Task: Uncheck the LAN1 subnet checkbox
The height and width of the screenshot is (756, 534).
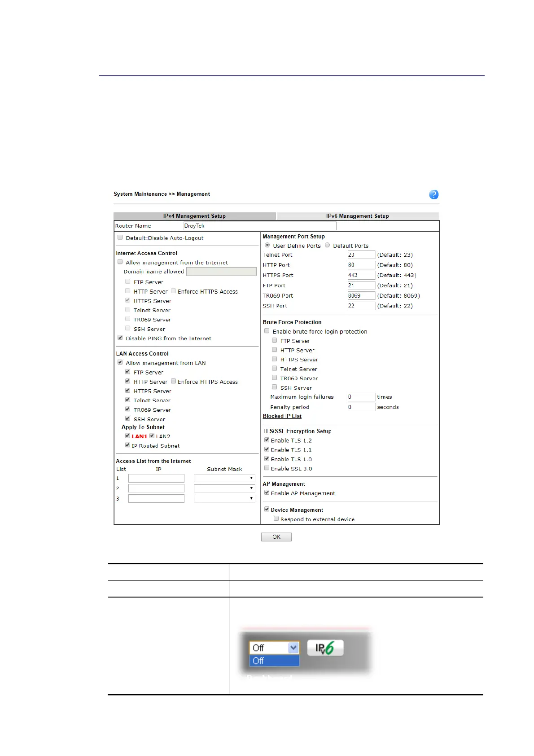Action: click(x=127, y=435)
